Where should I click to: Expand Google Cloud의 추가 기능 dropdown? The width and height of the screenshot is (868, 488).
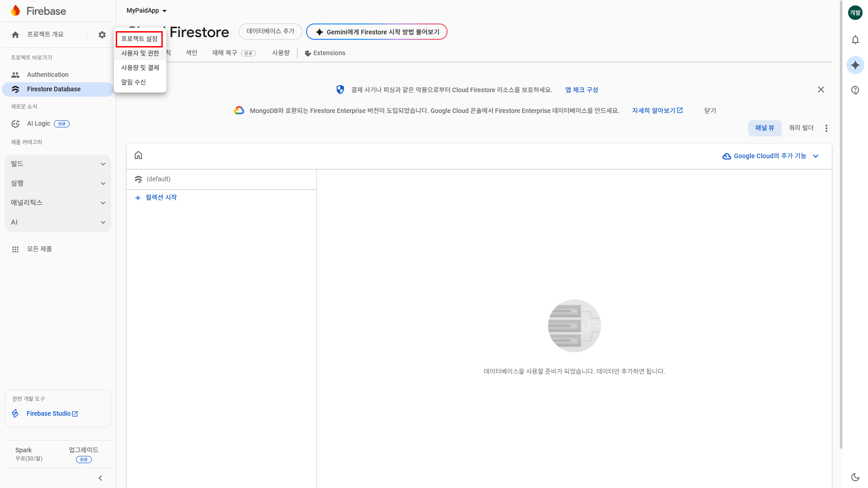pos(770,156)
